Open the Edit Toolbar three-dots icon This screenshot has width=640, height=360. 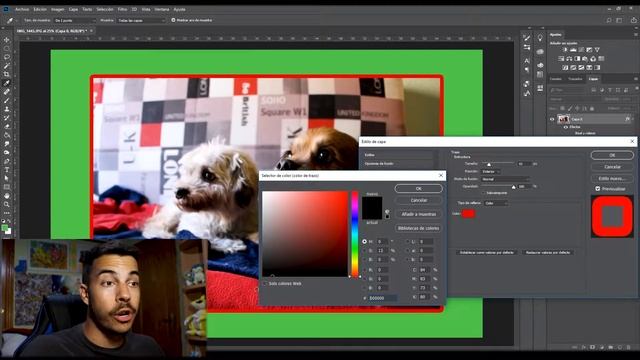[x=7, y=213]
